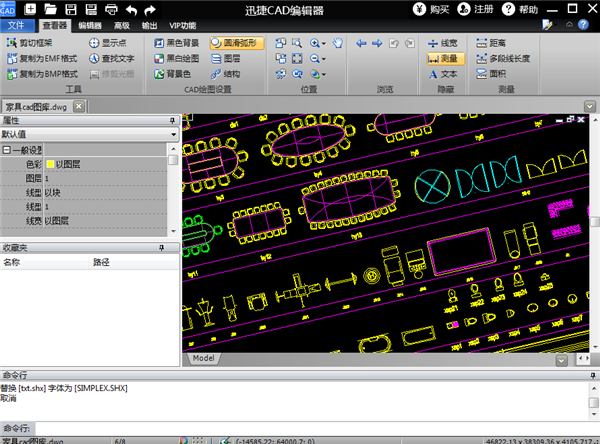Image resolution: width=600 pixels, height=444 pixels.
Task: Switch to the VIP功能 tab
Action: (183, 26)
